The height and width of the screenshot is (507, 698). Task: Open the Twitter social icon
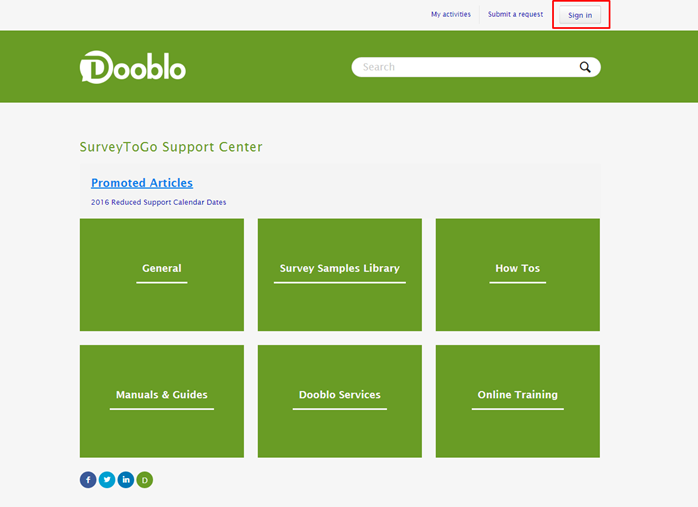[x=107, y=480]
